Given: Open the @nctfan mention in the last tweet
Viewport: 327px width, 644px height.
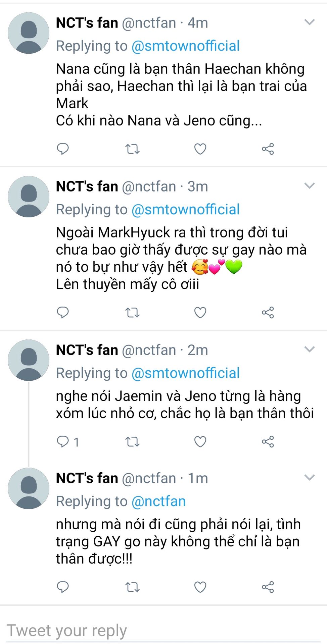Looking at the screenshot, I should 158,501.
